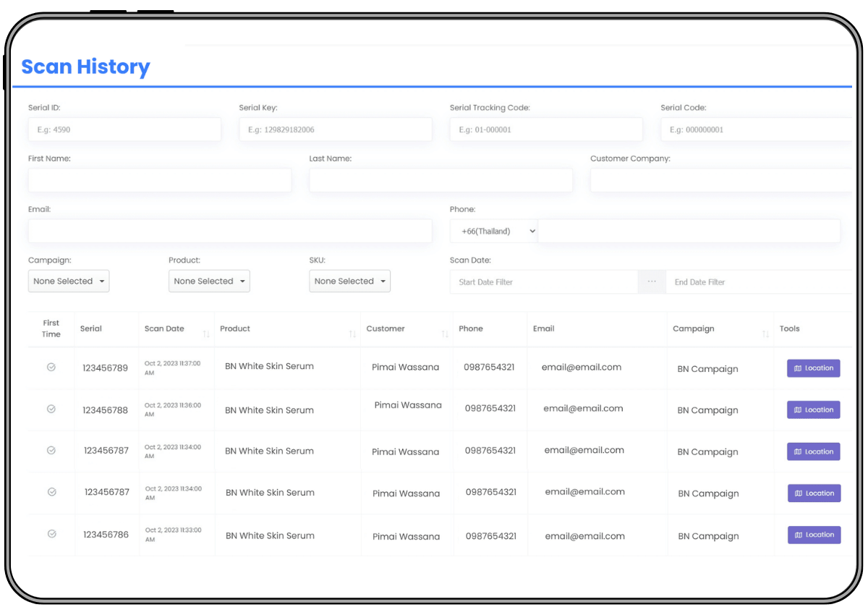Open the SKU None Selected dropdown
The image size is (868, 615).
tap(349, 281)
